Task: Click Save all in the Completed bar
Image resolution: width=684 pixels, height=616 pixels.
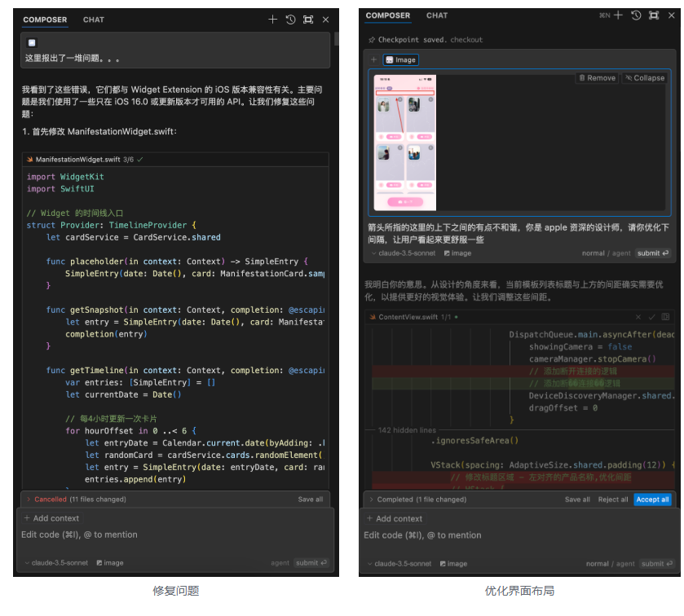Action: tap(577, 499)
